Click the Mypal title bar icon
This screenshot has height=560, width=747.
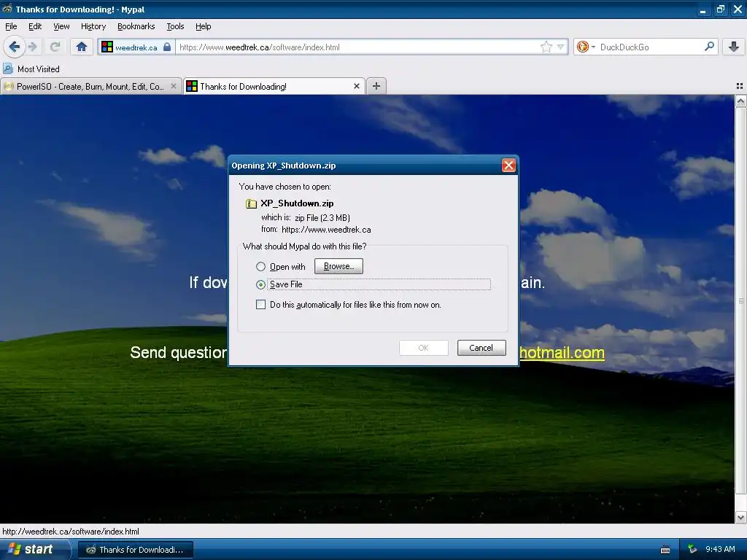tap(7, 9)
